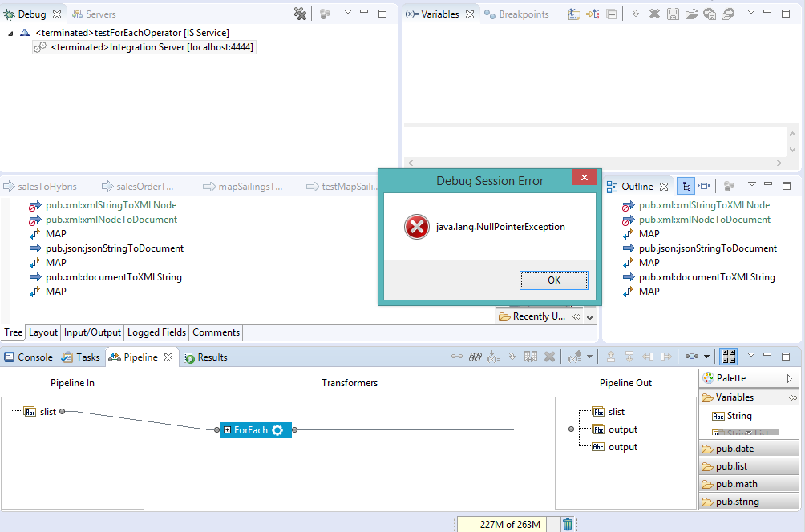
Task: Switch to the Console tab
Action: click(28, 357)
